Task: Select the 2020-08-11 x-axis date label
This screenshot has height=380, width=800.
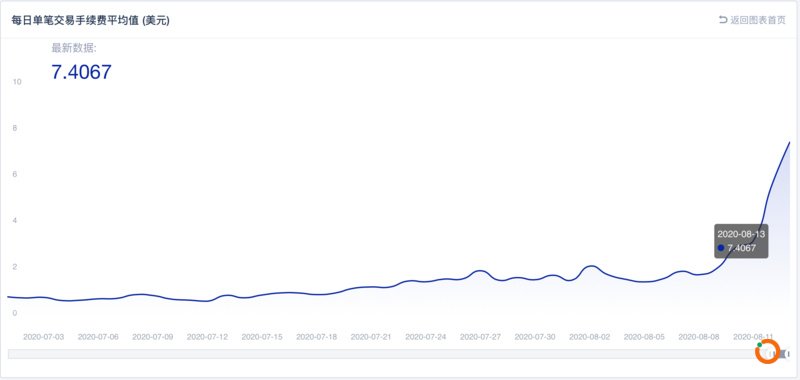Action: (x=754, y=337)
